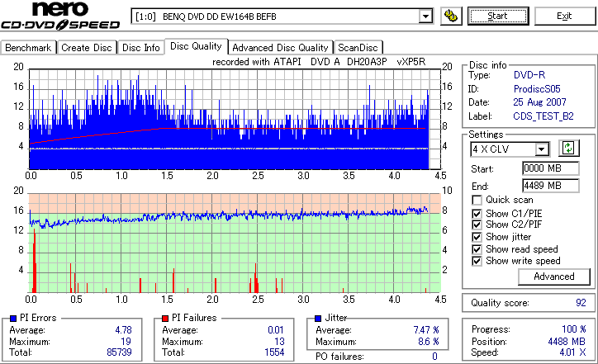598x364 pixels.
Task: Click the blue Jitter legend square
Action: point(318,318)
